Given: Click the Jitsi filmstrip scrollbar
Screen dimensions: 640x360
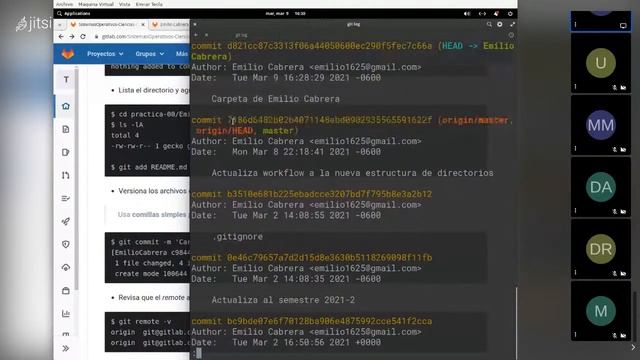Looking at the screenshot, I should (x=634, y=316).
